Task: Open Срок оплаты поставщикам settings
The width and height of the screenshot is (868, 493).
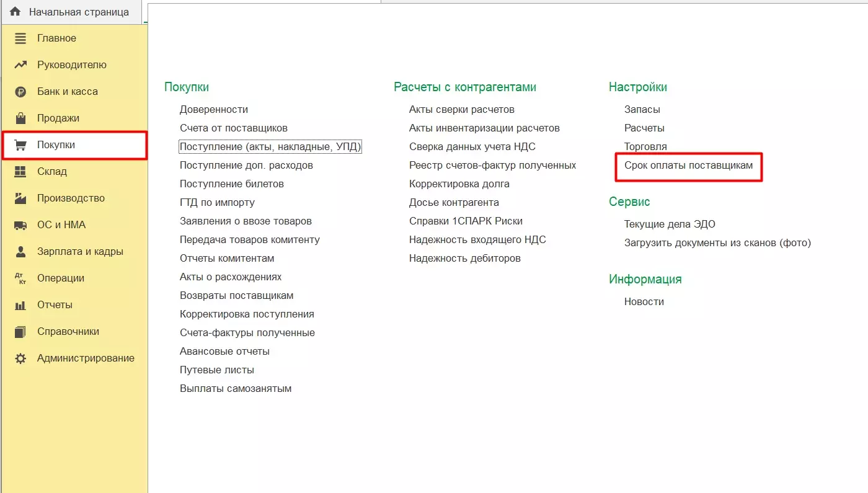Action: (688, 166)
